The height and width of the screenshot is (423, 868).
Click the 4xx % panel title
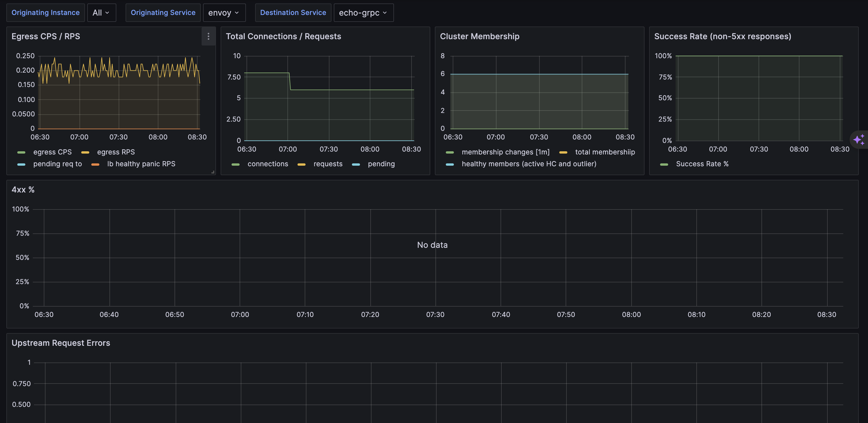(x=23, y=190)
